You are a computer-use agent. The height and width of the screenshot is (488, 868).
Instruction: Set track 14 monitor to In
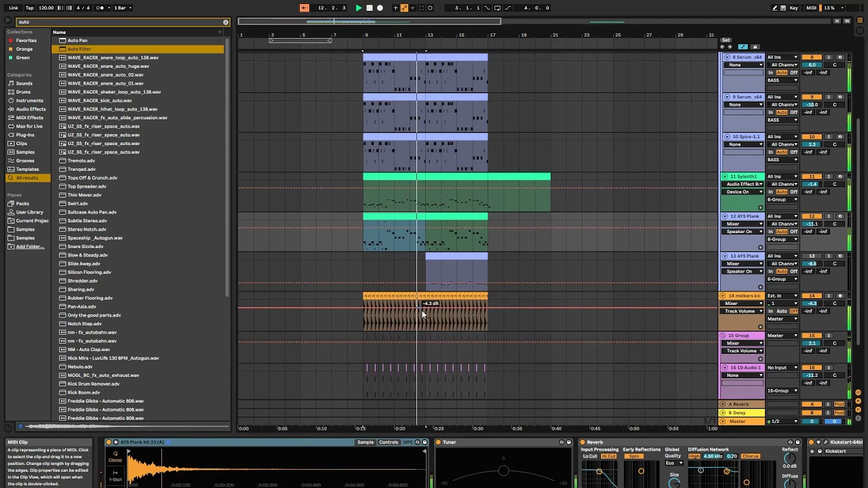(x=770, y=311)
